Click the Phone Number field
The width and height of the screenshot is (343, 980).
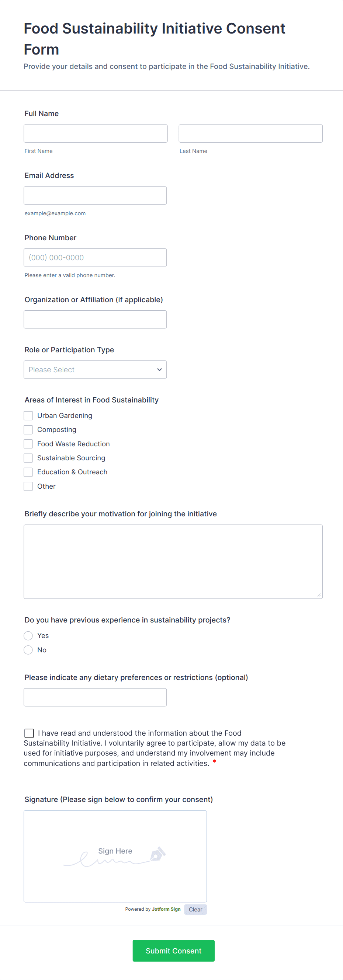[95, 258]
